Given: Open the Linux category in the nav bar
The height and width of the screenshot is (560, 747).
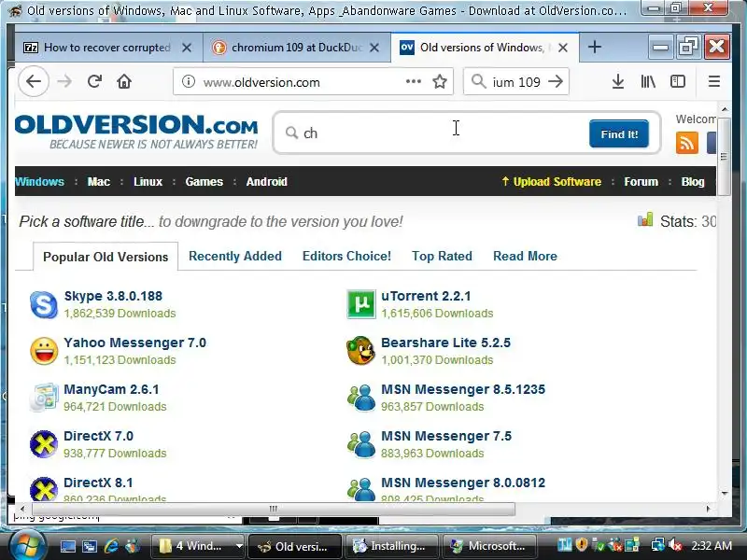Looking at the screenshot, I should click(x=148, y=181).
